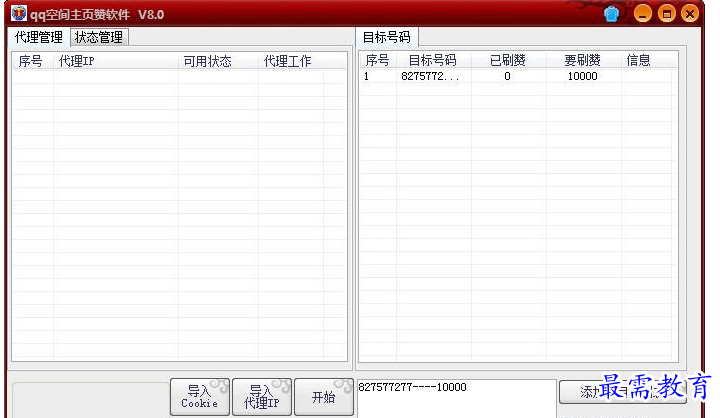Switch to the 状态管理 tab
Image resolution: width=720 pixels, height=418 pixels.
click(99, 37)
